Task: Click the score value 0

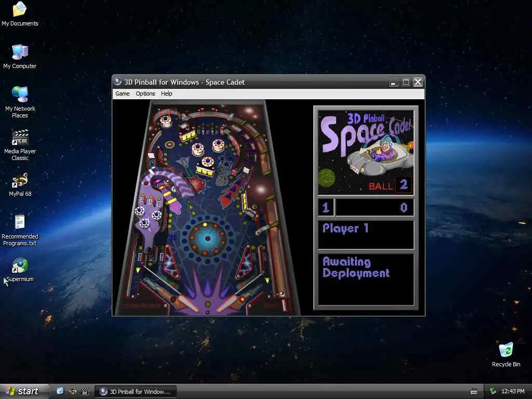Action: pyautogui.click(x=403, y=207)
